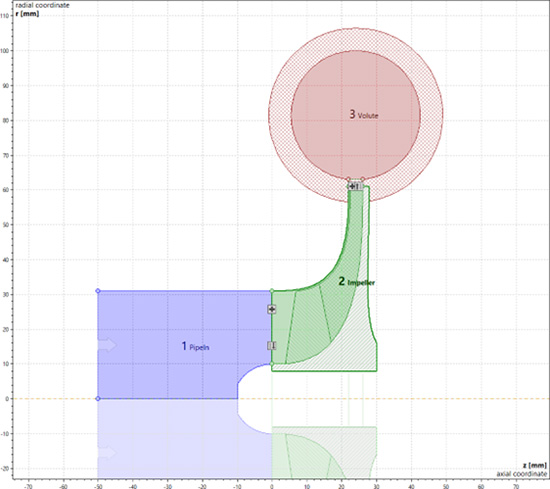Select the green node at the impeller hub inlet
The height and width of the screenshot is (489, 550).
point(271,364)
